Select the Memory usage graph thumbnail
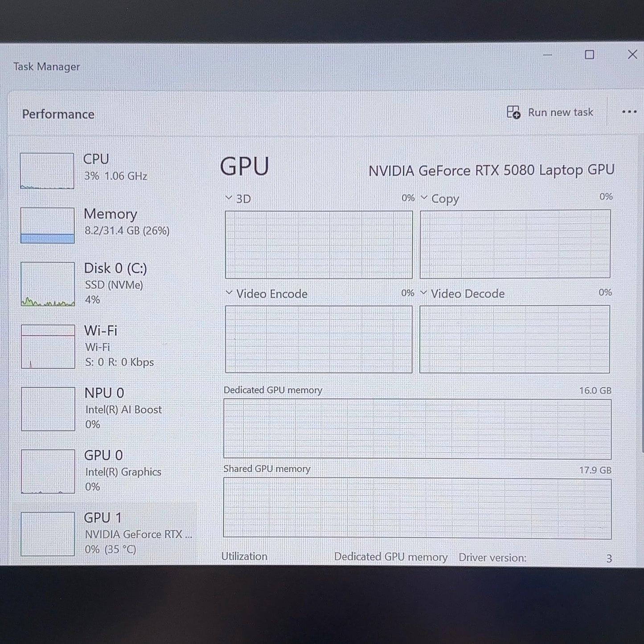This screenshot has width=644, height=644. (47, 225)
